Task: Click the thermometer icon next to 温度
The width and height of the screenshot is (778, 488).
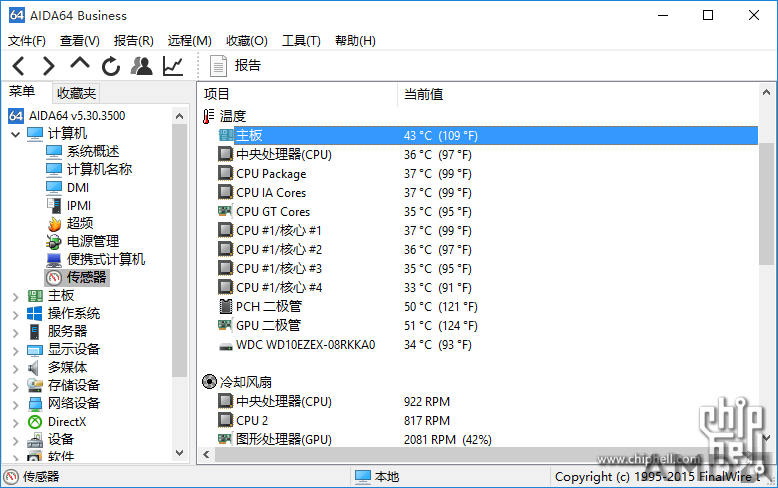Action: click(x=208, y=116)
